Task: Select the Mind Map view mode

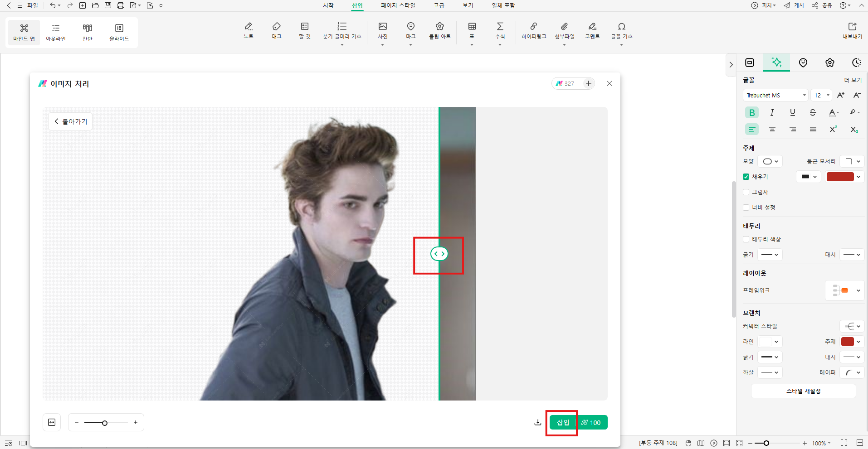Action: (24, 33)
